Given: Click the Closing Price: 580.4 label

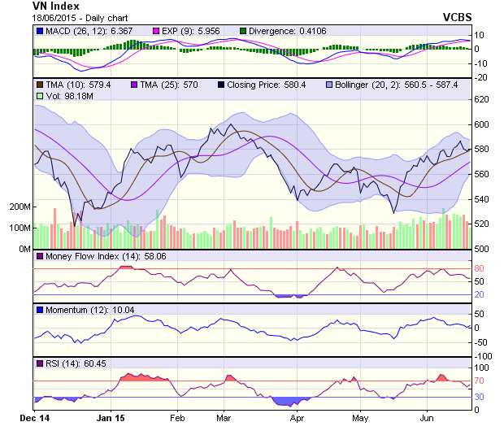Looking at the screenshot, I should (x=266, y=85).
